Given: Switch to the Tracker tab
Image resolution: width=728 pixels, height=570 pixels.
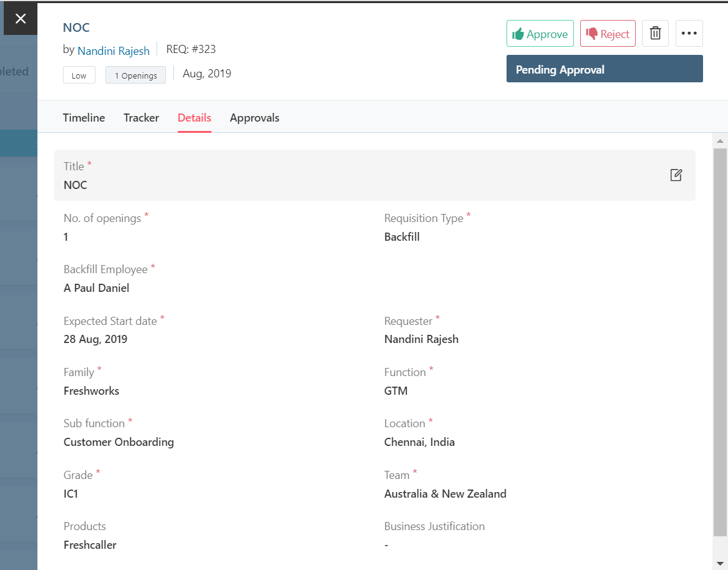Looking at the screenshot, I should tap(141, 118).
